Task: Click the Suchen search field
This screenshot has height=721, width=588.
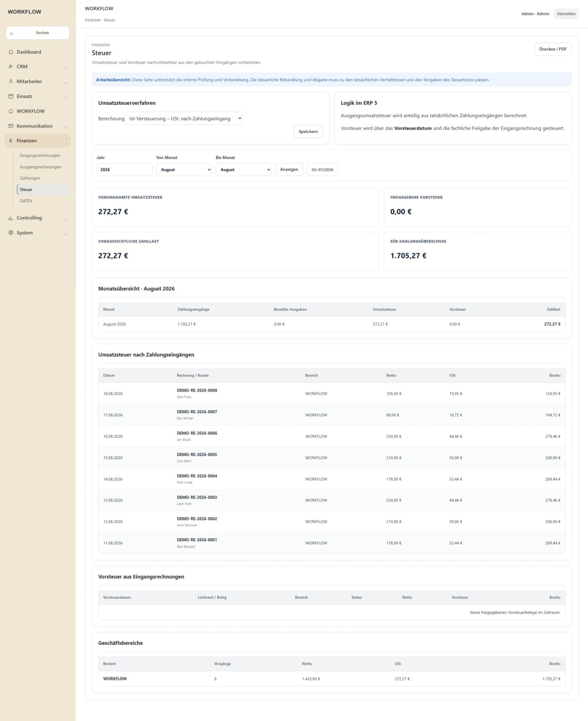Action: coord(38,33)
